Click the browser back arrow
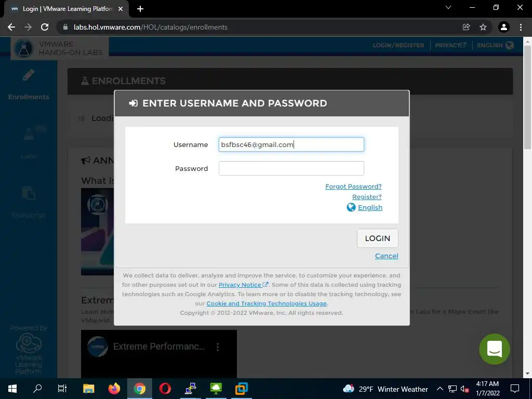Screen dimensions: 532x399 point(11,27)
